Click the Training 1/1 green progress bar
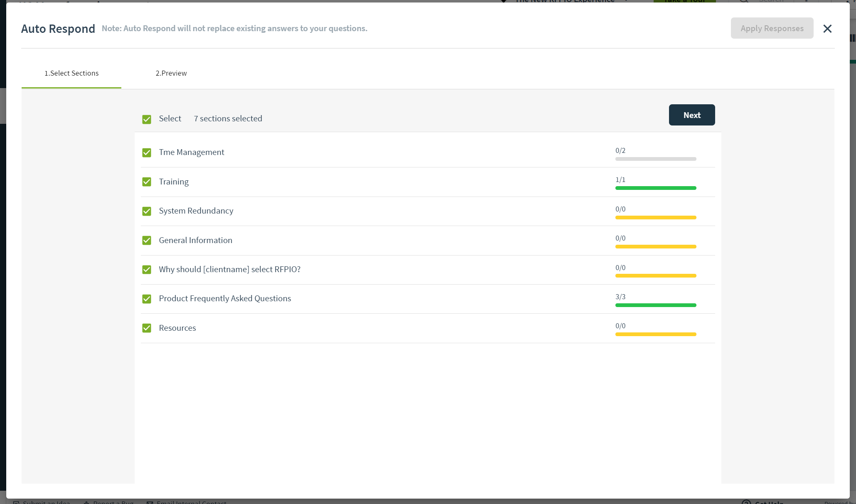The height and width of the screenshot is (504, 856). click(656, 188)
